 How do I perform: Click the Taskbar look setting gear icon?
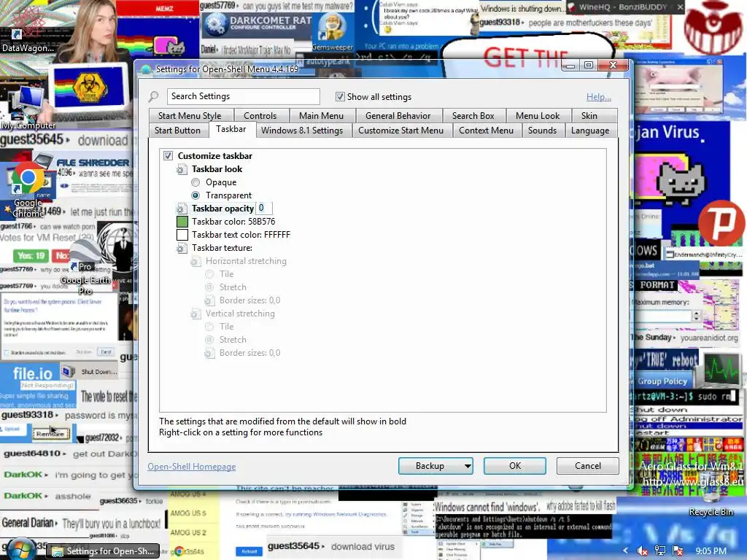[182, 169]
